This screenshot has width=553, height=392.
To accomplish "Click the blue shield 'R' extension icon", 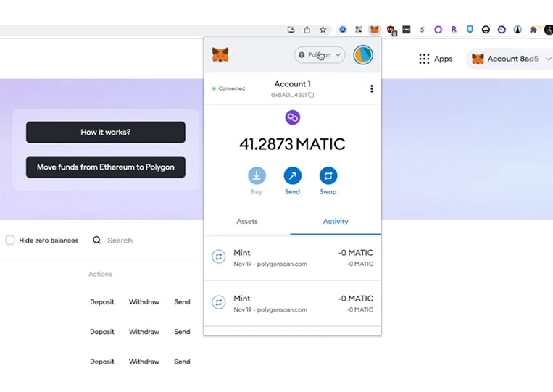I will point(470,30).
